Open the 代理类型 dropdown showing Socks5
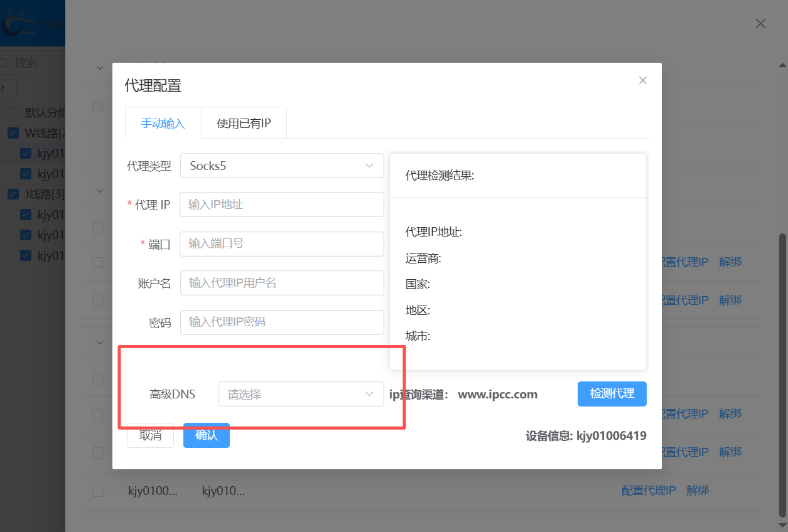Screen dimensions: 788x532 [281, 165]
